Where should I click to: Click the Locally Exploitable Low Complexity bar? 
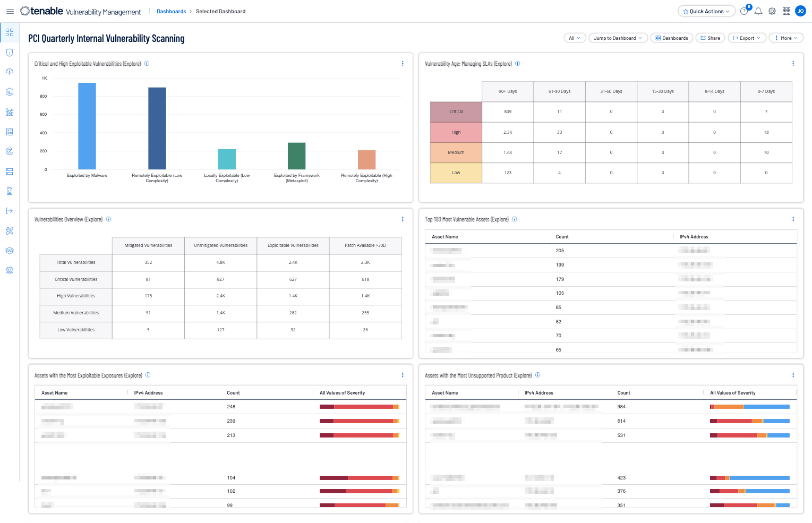pos(227,159)
